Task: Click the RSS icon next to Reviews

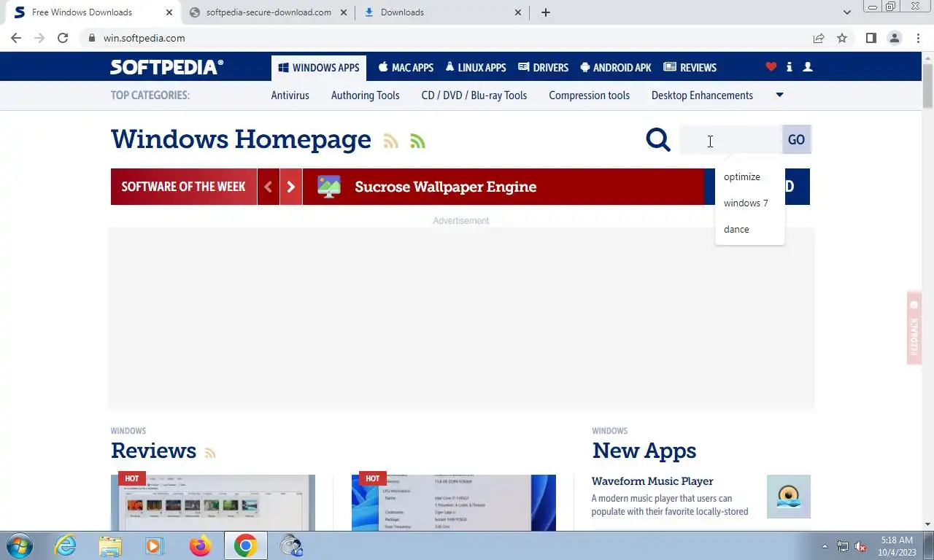Action: (x=210, y=453)
